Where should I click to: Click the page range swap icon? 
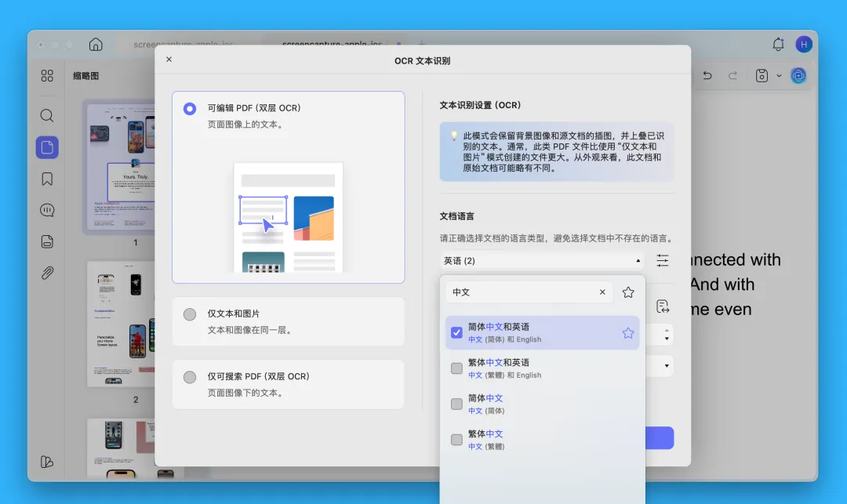tap(662, 306)
